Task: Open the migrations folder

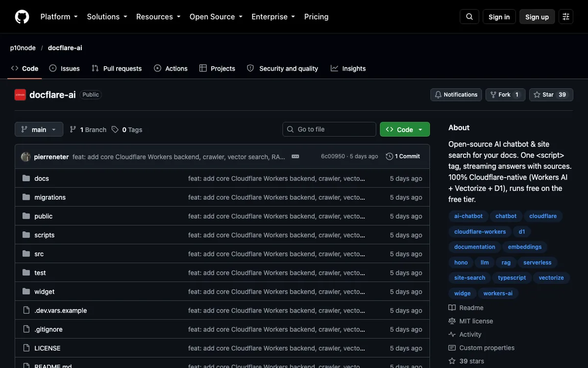Action: point(50,197)
